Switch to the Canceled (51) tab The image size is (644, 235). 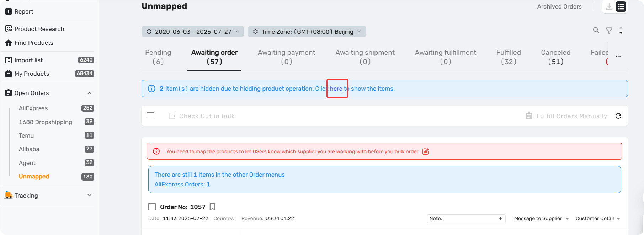tap(555, 57)
